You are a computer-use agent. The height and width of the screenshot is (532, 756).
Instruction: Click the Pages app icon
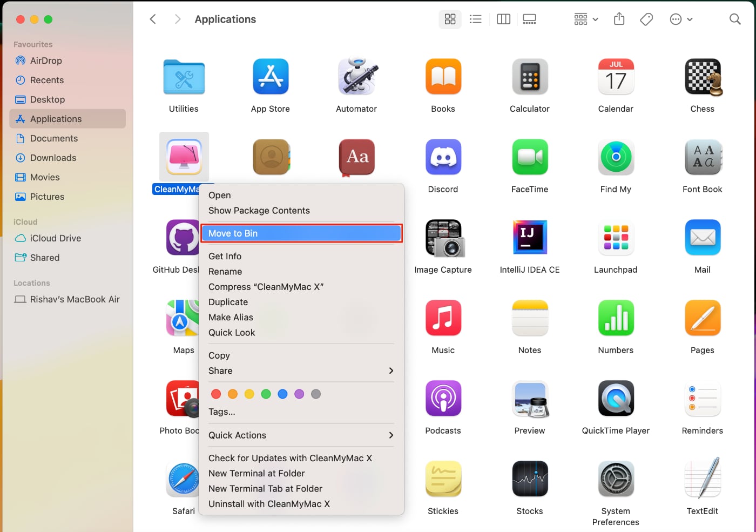[703, 318]
